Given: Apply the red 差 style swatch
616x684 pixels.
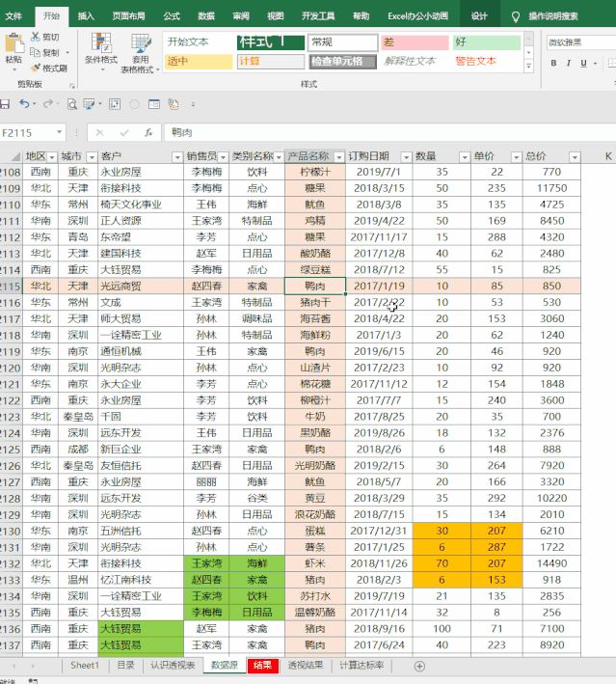Looking at the screenshot, I should (x=415, y=42).
